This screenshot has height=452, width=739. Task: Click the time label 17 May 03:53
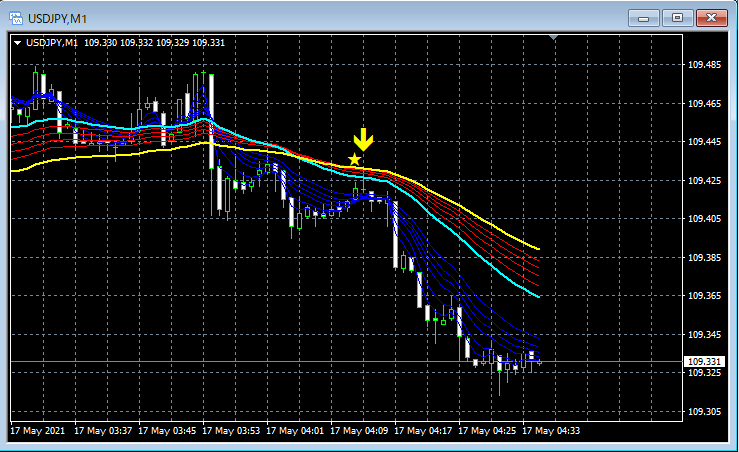point(231,431)
